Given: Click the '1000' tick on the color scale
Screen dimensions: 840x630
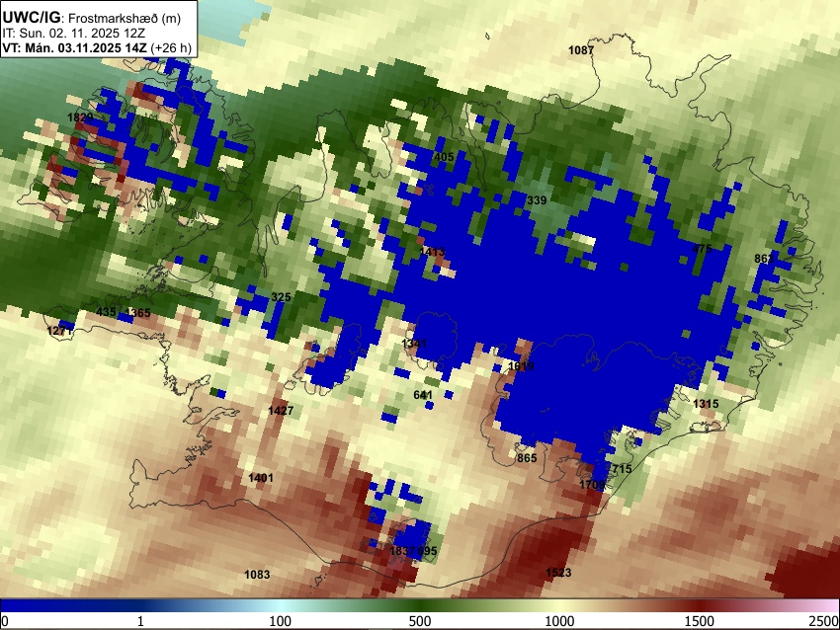Looking at the screenshot, I should [559, 621].
